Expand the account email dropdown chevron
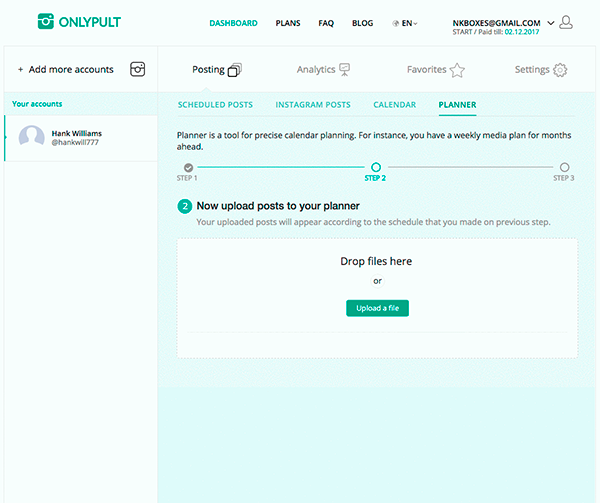Viewport: 600px width, 503px height. (x=551, y=23)
